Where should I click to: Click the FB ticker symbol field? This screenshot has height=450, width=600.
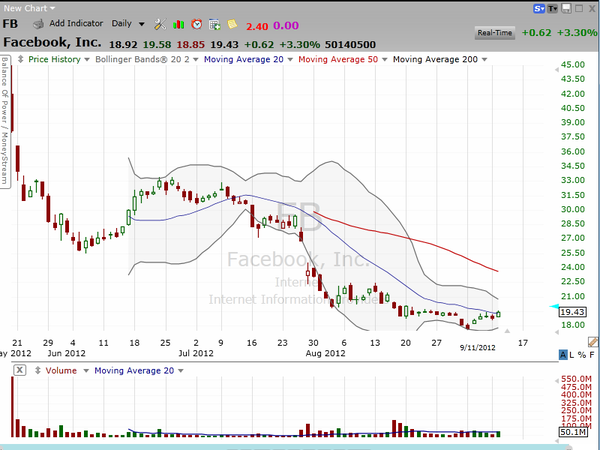10,24
